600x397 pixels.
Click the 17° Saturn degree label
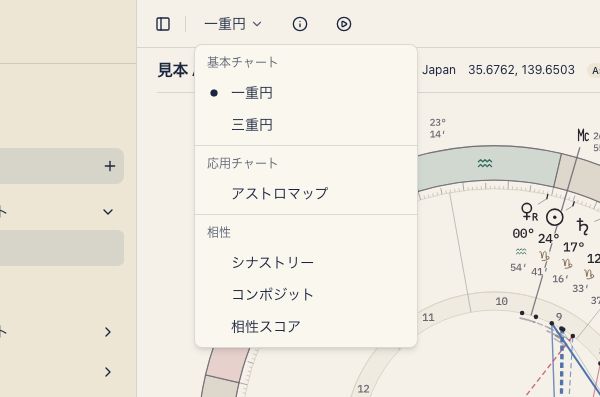(x=574, y=247)
